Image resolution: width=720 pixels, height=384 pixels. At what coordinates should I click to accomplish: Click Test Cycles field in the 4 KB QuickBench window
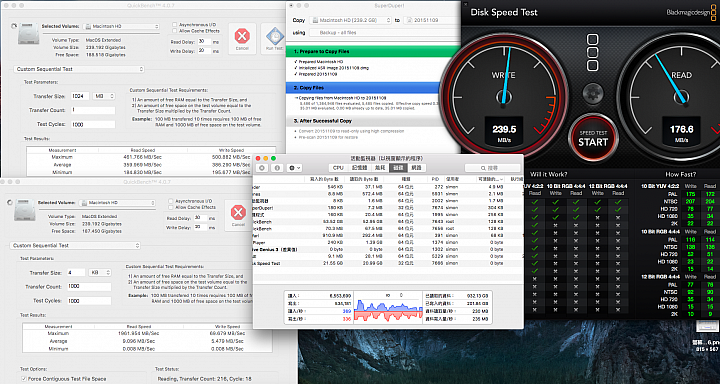(89, 301)
